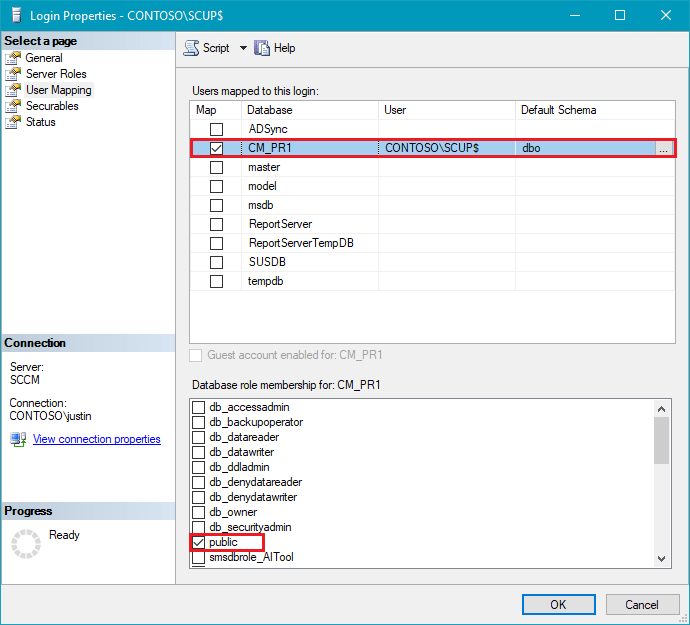The image size is (690, 625).
Task: Enable the smsdbrole_AITool role
Action: pos(198,557)
